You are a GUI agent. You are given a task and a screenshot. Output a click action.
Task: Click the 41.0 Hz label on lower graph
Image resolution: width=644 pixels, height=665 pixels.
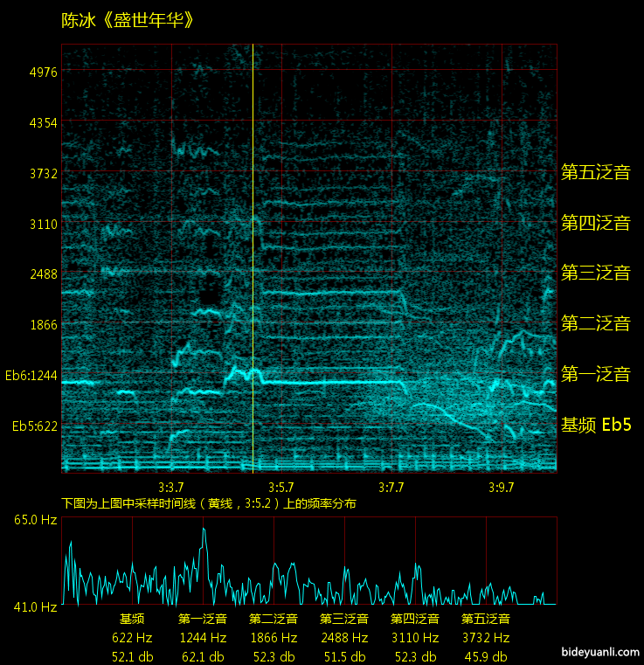(35, 606)
